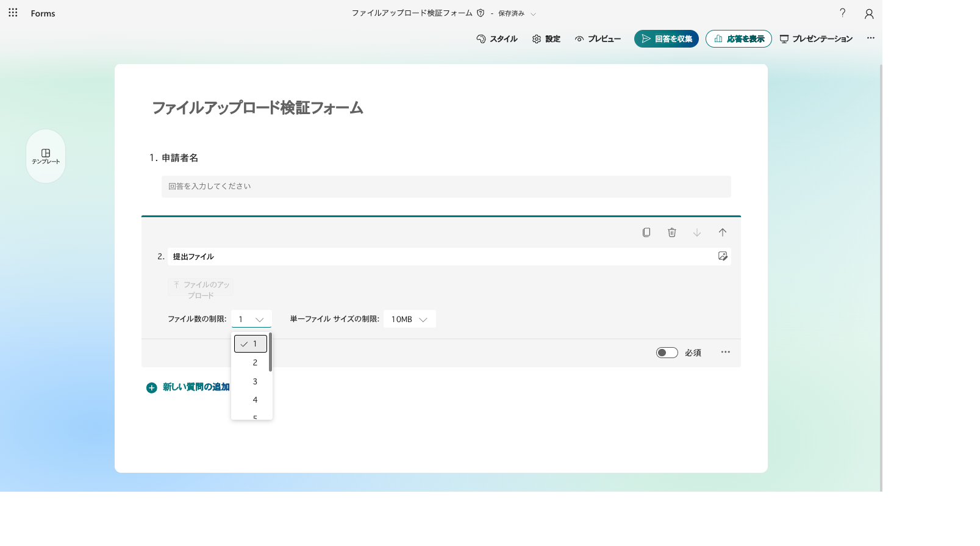The height and width of the screenshot is (546, 980).
Task: Click the page vertical scrollbar
Action: (880, 278)
